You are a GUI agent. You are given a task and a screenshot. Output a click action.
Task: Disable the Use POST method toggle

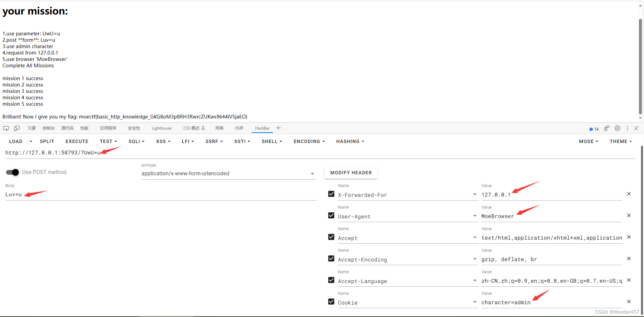[12, 172]
